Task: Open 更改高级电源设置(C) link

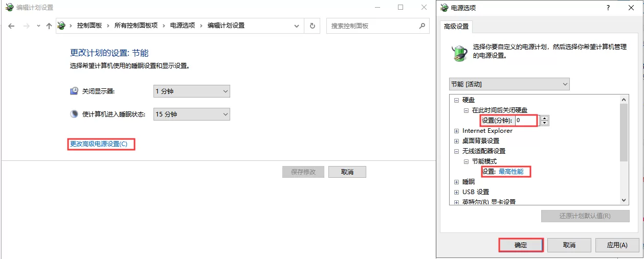Action: [x=98, y=144]
